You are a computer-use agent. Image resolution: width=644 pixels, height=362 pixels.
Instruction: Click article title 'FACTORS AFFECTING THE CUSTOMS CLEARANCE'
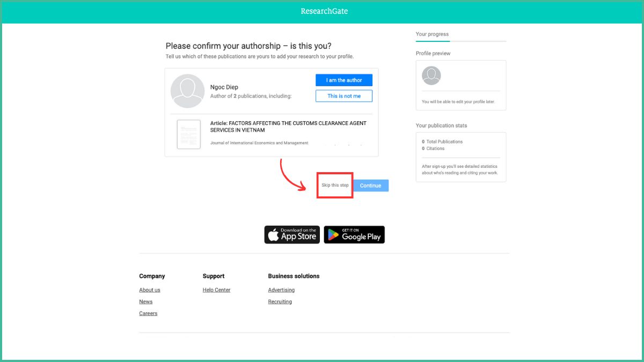288,127
